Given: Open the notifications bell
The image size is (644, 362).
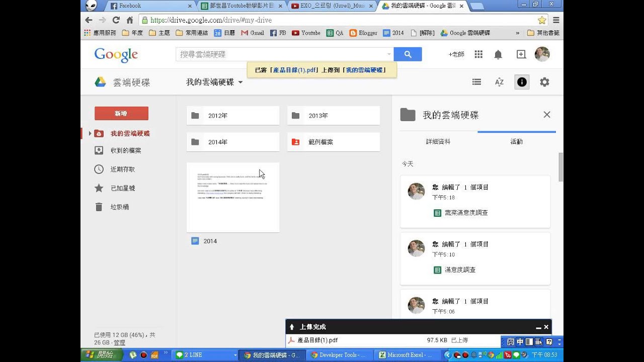Looking at the screenshot, I should pos(498,54).
